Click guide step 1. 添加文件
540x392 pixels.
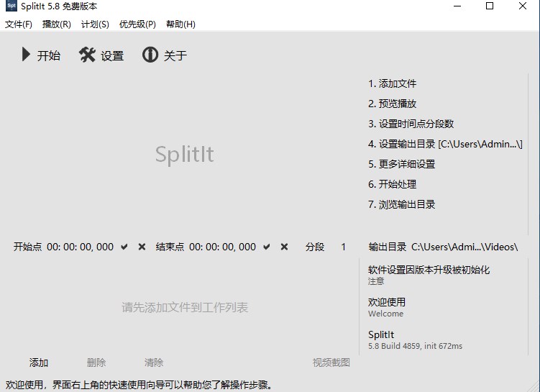click(x=393, y=83)
